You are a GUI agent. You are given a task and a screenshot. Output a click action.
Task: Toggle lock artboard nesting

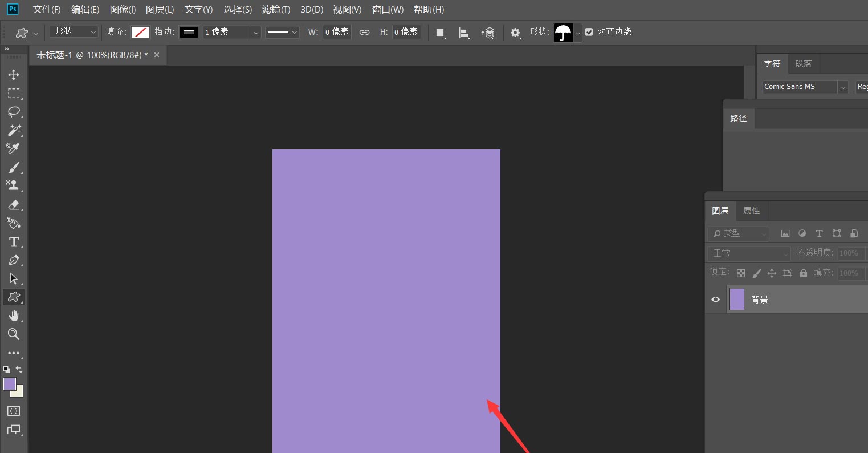click(787, 273)
